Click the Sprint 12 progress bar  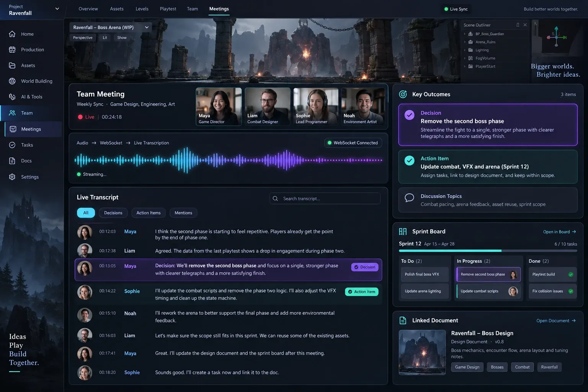pos(488,251)
